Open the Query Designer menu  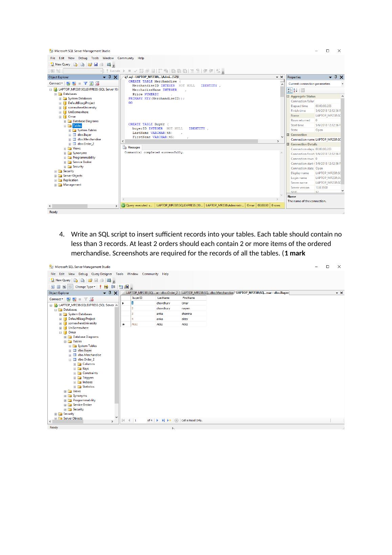[x=101, y=274]
